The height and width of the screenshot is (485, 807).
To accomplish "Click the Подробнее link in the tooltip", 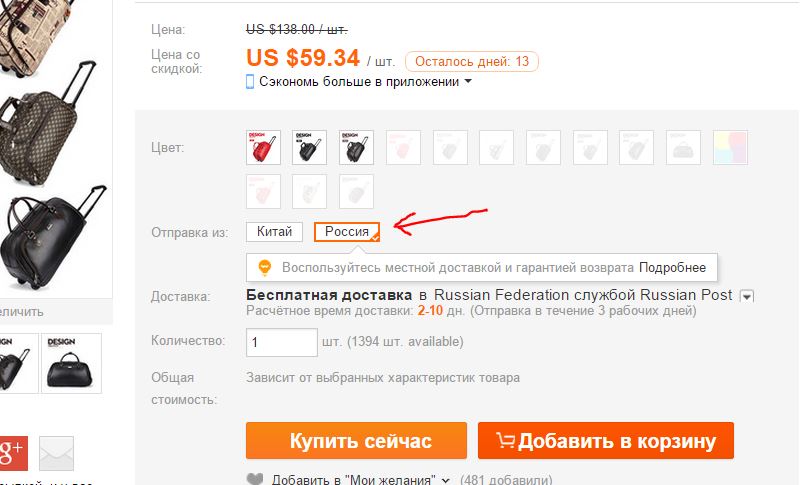I will (672, 268).
